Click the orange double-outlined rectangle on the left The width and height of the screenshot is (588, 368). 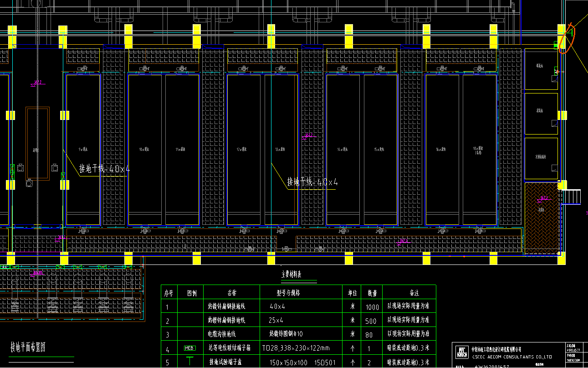click(x=37, y=144)
